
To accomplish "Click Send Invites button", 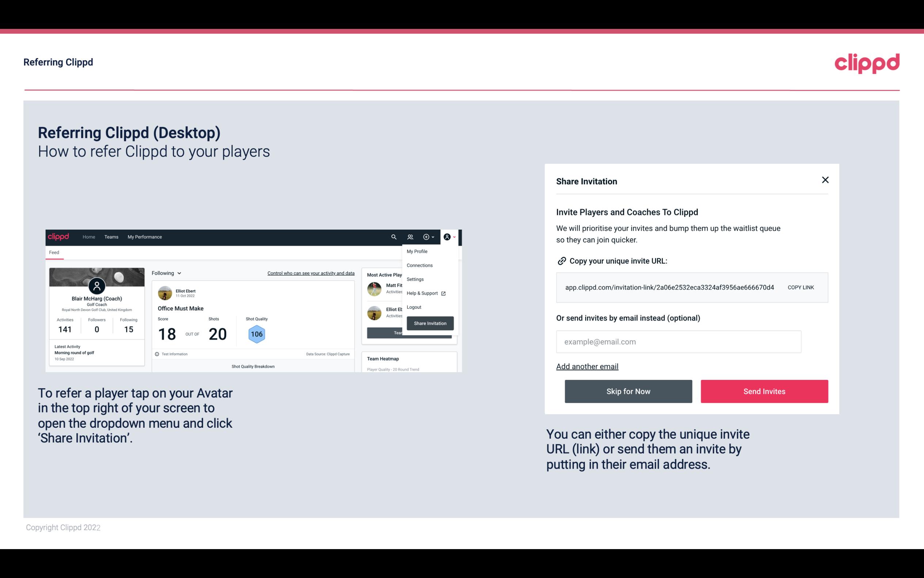I will 764,391.
